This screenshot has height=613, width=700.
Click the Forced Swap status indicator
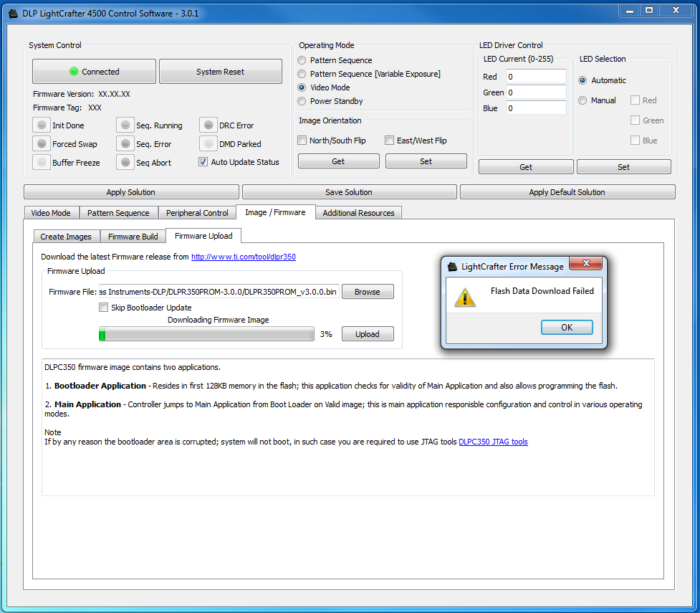coord(42,144)
